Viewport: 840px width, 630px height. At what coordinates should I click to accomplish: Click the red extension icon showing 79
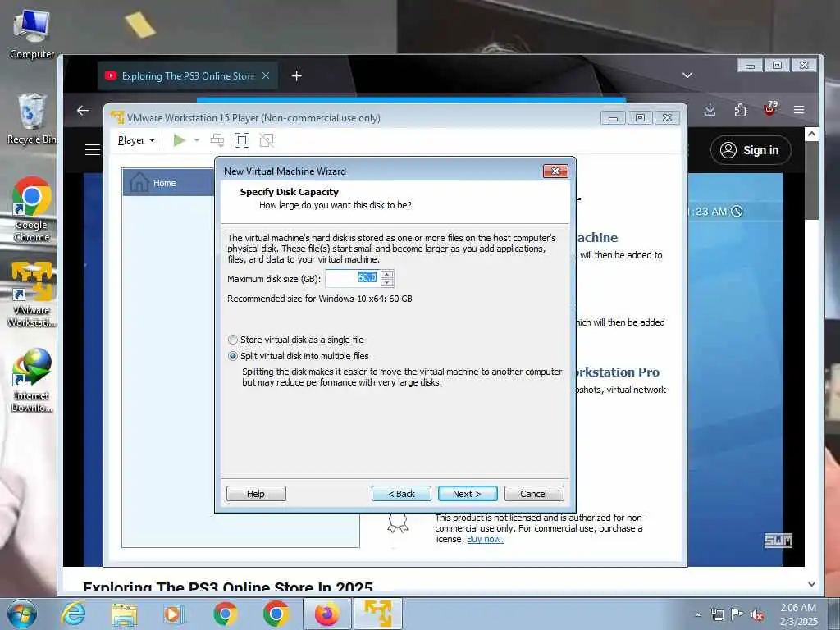pos(769,109)
